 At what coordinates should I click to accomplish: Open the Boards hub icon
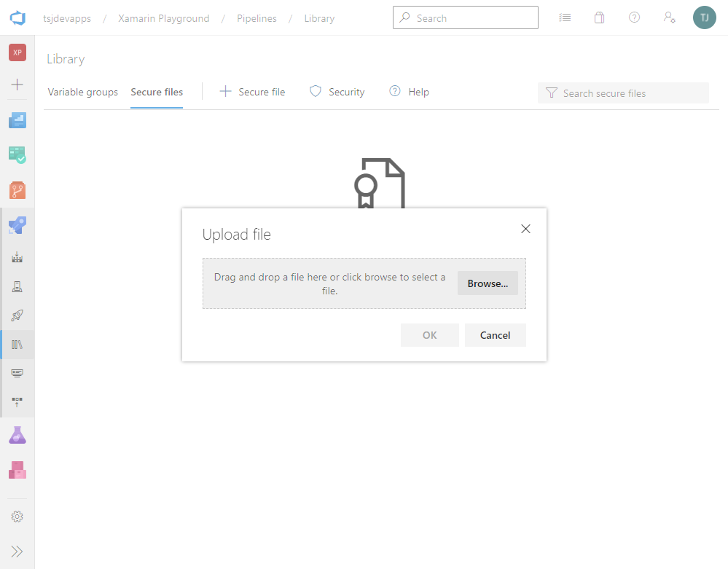pos(17,154)
